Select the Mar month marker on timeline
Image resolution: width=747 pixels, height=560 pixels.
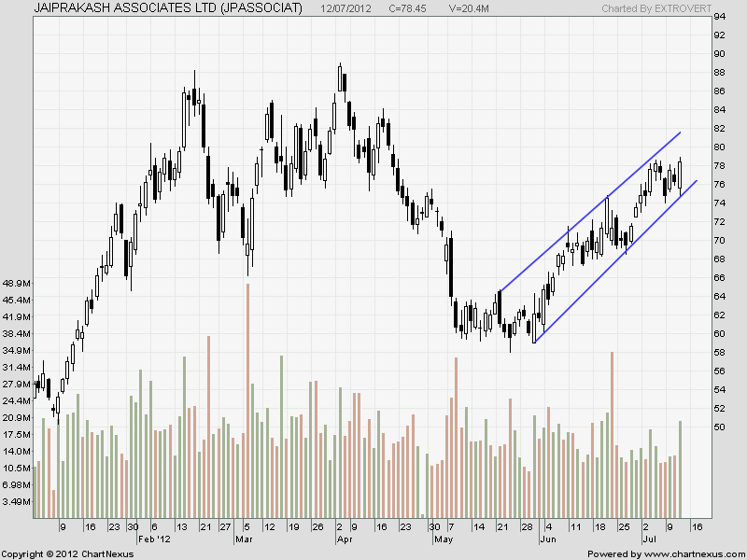244,539
